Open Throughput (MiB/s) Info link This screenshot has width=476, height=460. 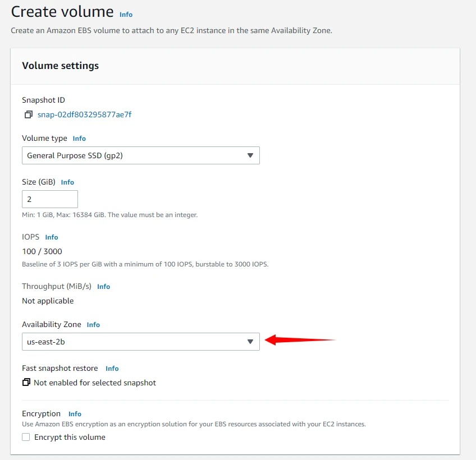[103, 287]
